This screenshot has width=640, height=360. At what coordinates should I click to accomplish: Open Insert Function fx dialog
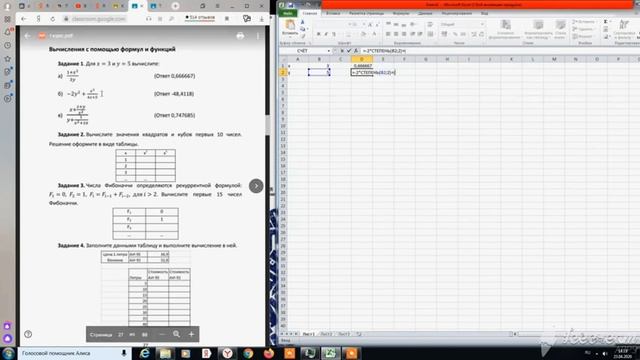click(356, 51)
